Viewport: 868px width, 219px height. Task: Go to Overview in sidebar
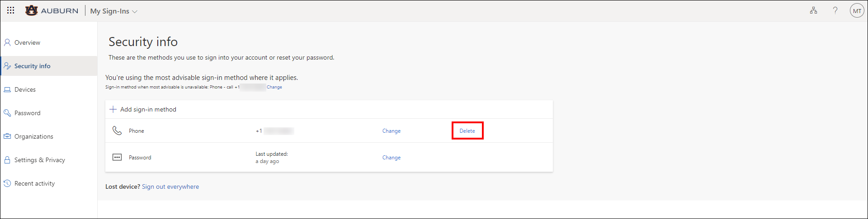(49, 42)
